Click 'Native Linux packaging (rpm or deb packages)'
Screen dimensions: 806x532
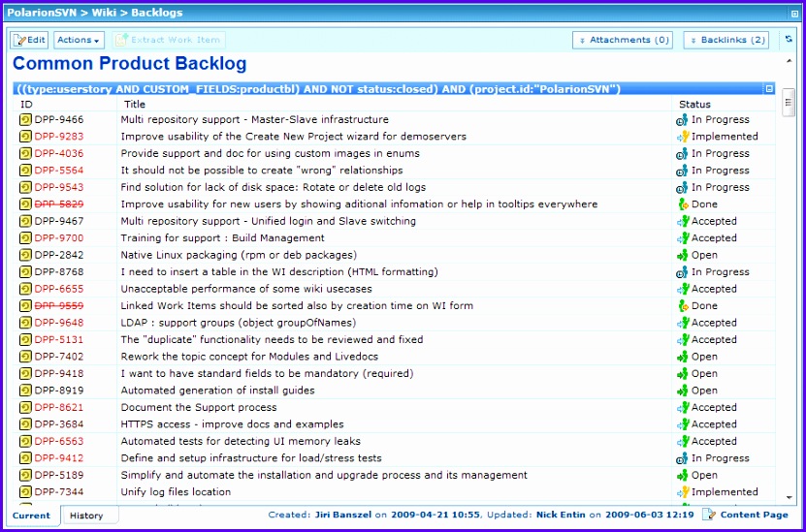[x=239, y=256]
